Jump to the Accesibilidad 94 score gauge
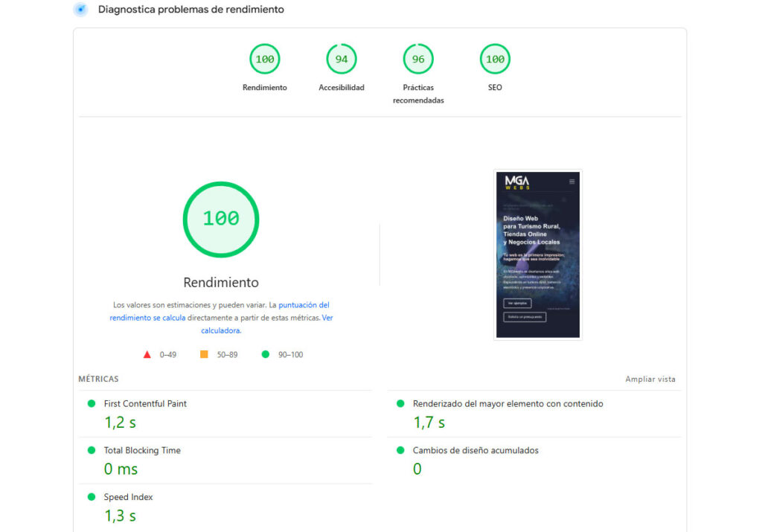Viewport: 762px width, 532px height. 342,60
